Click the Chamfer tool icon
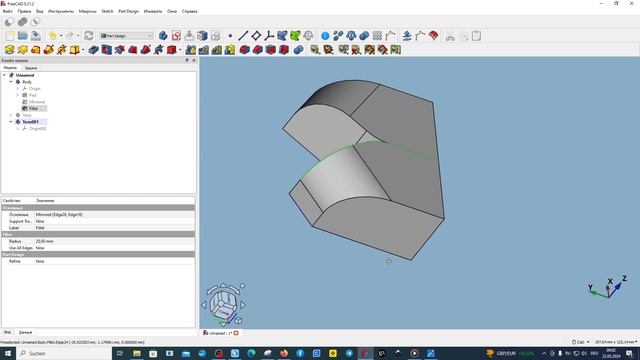This screenshot has height=360, width=640. (258, 50)
